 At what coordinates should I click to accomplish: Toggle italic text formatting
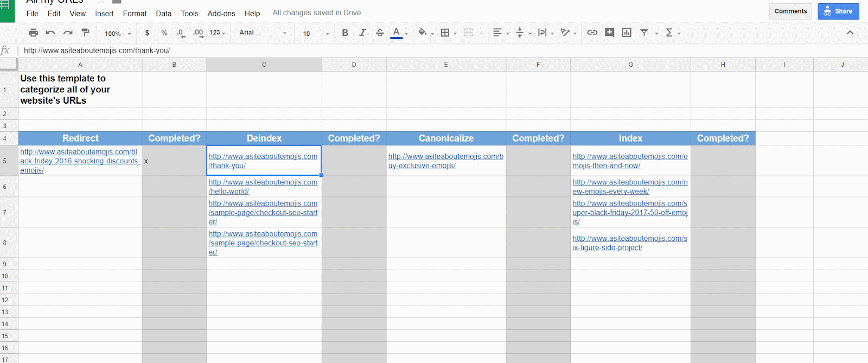(x=362, y=33)
